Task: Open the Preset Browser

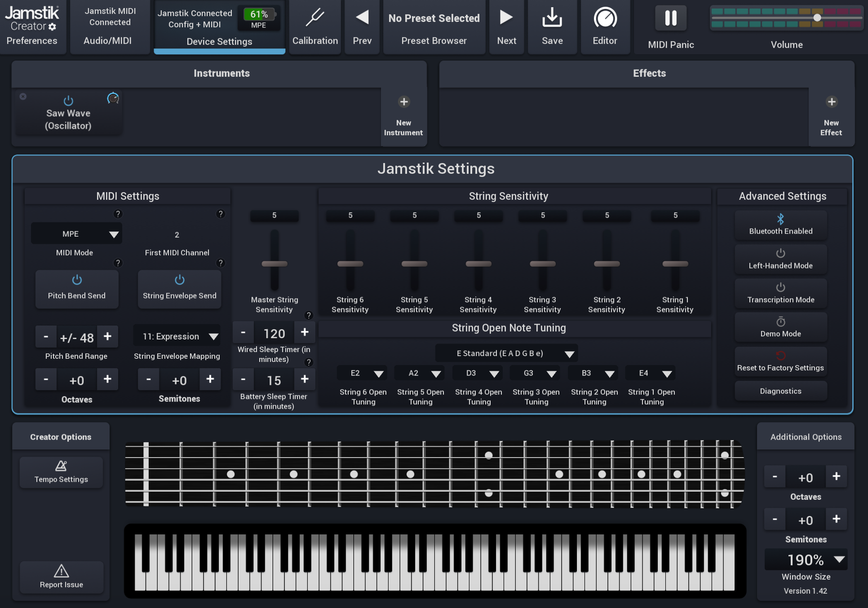Action: [x=434, y=27]
